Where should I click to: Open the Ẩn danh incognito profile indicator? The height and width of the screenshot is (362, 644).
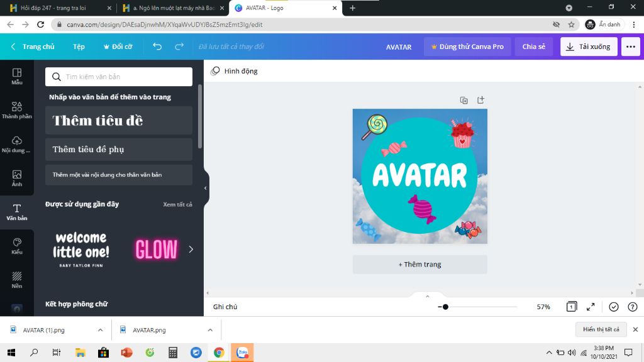(x=603, y=25)
